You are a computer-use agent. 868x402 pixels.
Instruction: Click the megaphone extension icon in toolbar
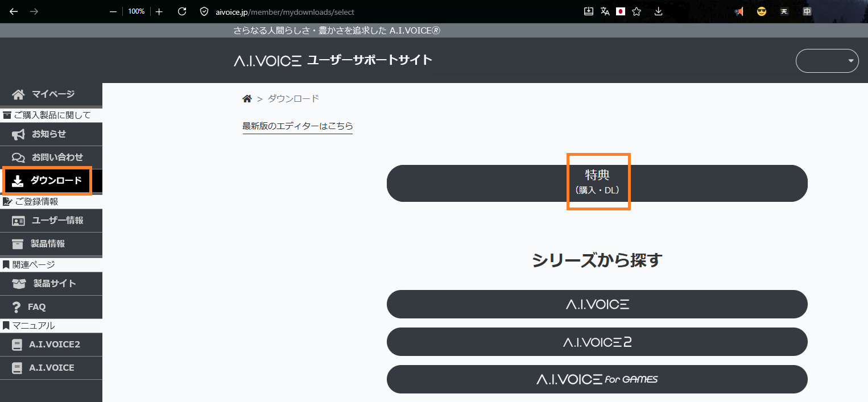point(739,11)
